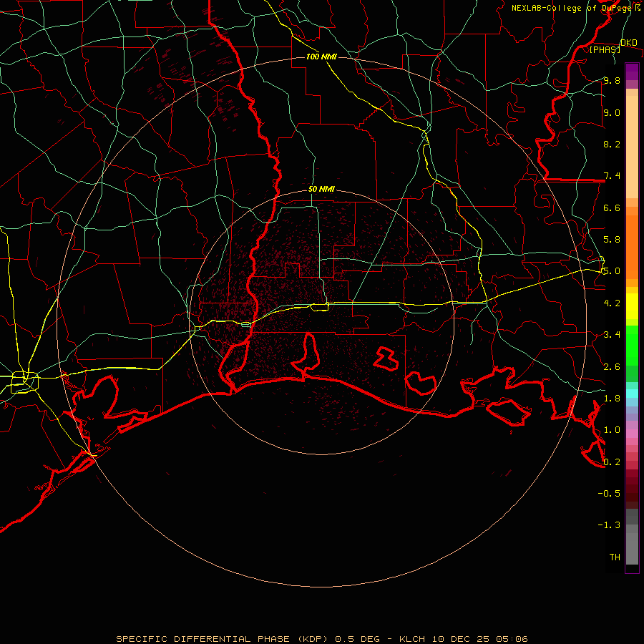Pick the pink color bar segment
Image resolution: width=644 pixels, height=644 pixels.
[632, 434]
